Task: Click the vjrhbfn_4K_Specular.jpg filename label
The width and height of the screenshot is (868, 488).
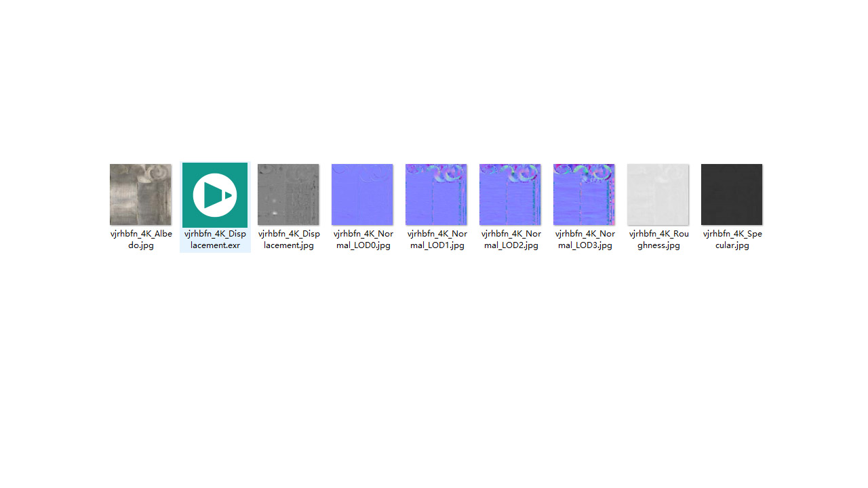Action: pos(732,239)
